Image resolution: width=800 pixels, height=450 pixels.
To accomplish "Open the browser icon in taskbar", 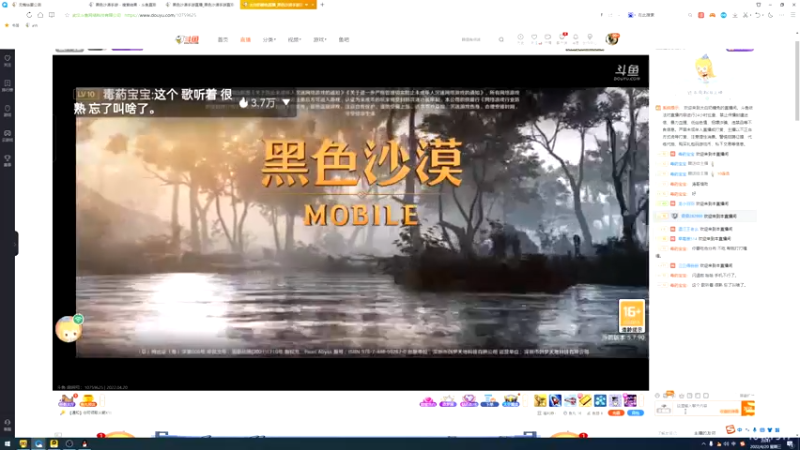I will click(39, 444).
